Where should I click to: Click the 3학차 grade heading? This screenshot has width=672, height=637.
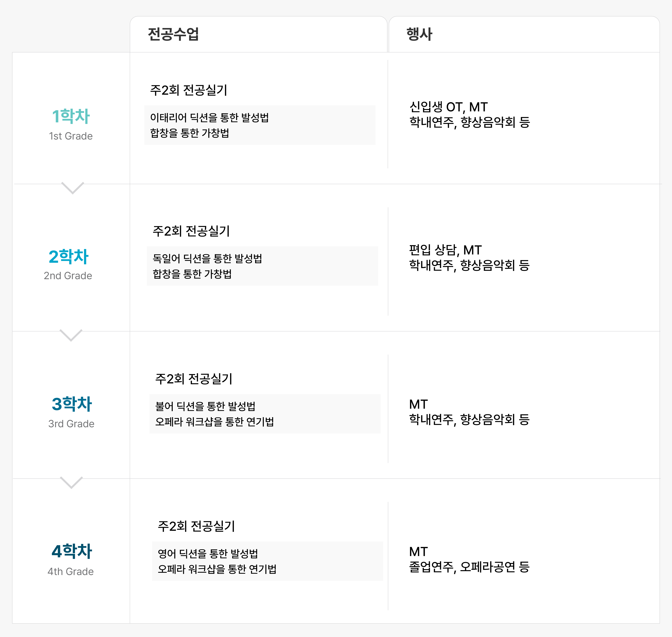click(72, 404)
